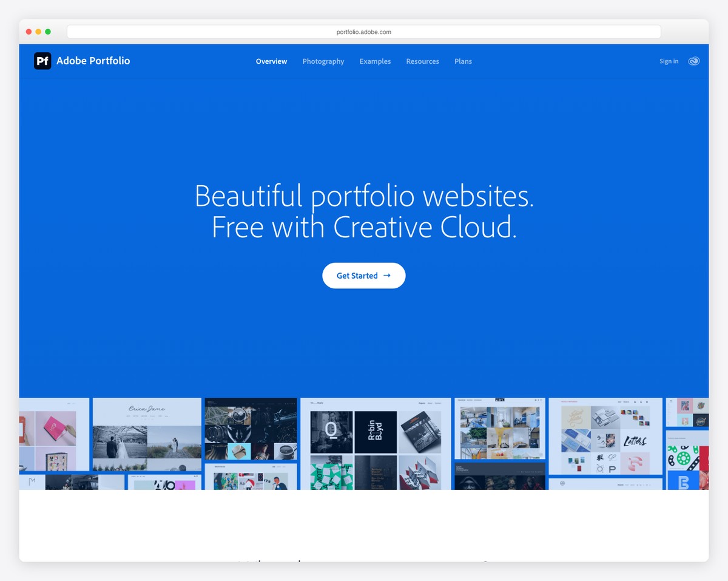Open the camera photography portfolio thumbnail
The image size is (728, 581).
(x=251, y=428)
